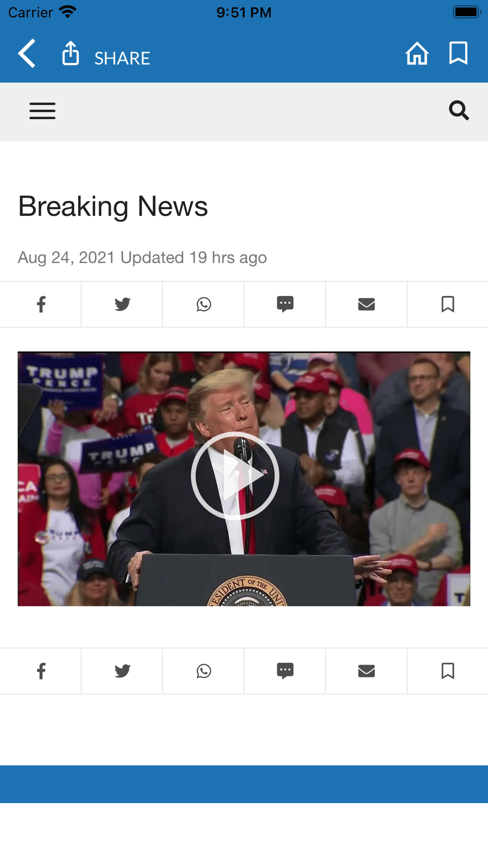This screenshot has height=868, width=488.
Task: Tap the SHARE label in the top bar
Action: coord(122,58)
